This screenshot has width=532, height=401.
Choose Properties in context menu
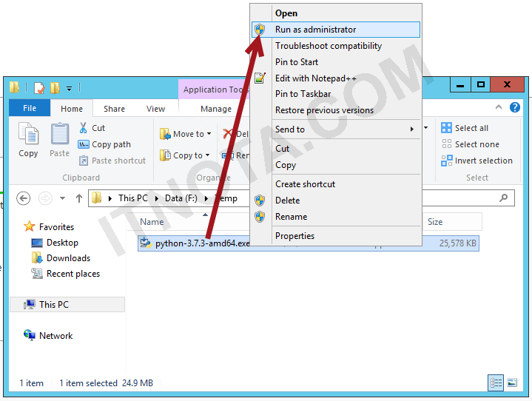(x=336, y=236)
